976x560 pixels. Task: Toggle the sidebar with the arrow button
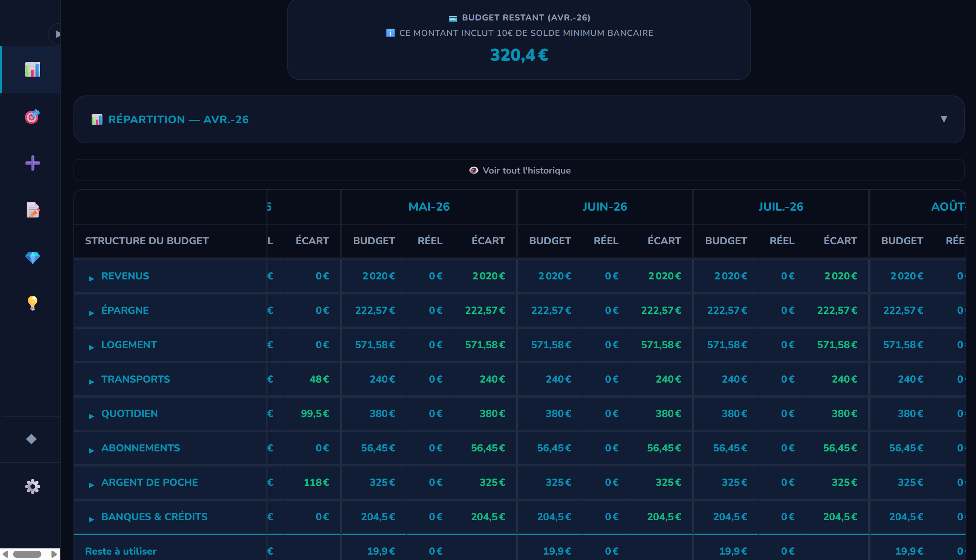point(58,34)
